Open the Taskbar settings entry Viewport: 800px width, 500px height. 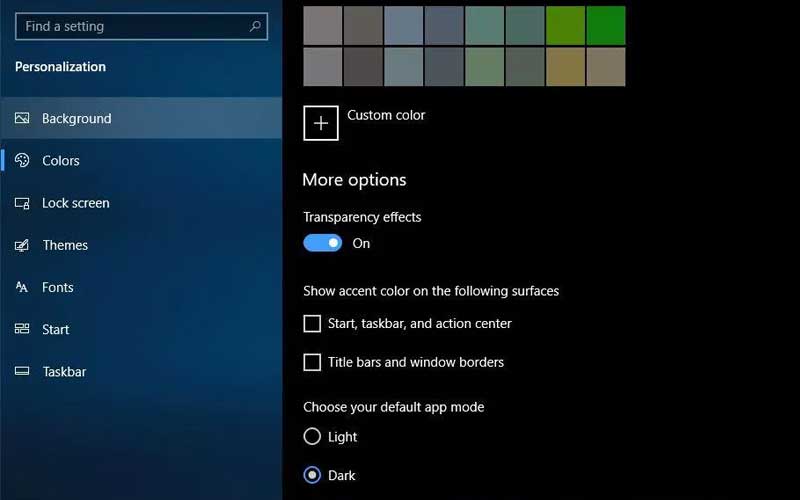pos(141,371)
